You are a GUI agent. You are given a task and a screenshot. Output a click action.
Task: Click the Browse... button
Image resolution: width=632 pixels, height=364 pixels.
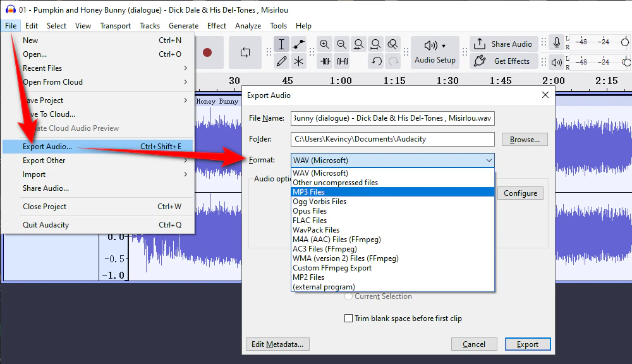click(525, 140)
